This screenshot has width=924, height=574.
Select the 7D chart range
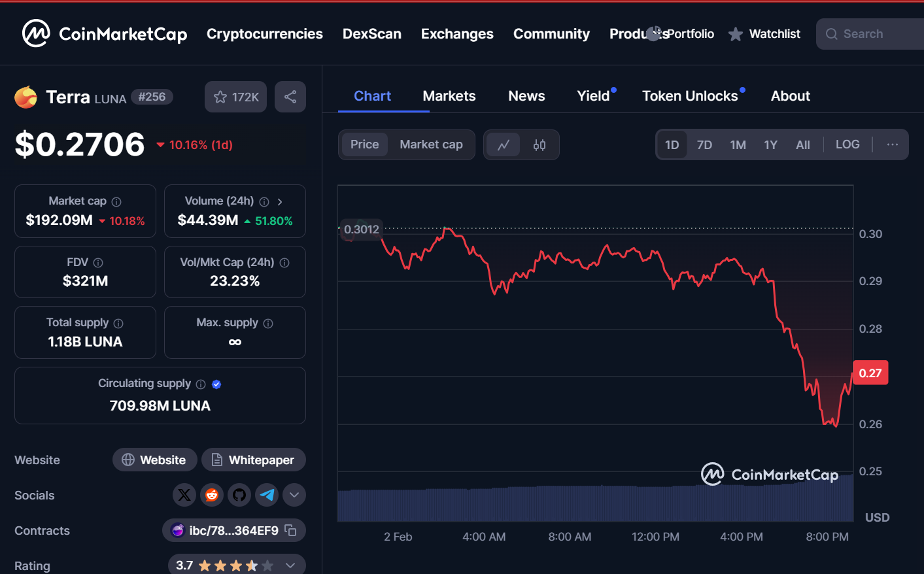[x=704, y=145]
